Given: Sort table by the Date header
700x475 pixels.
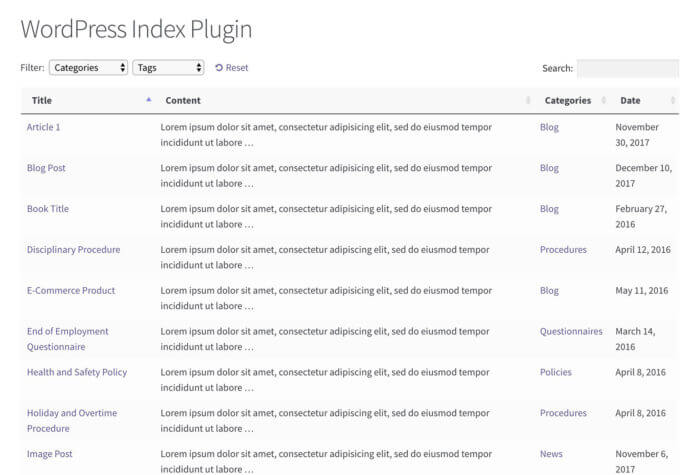Looking at the screenshot, I should (x=630, y=100).
